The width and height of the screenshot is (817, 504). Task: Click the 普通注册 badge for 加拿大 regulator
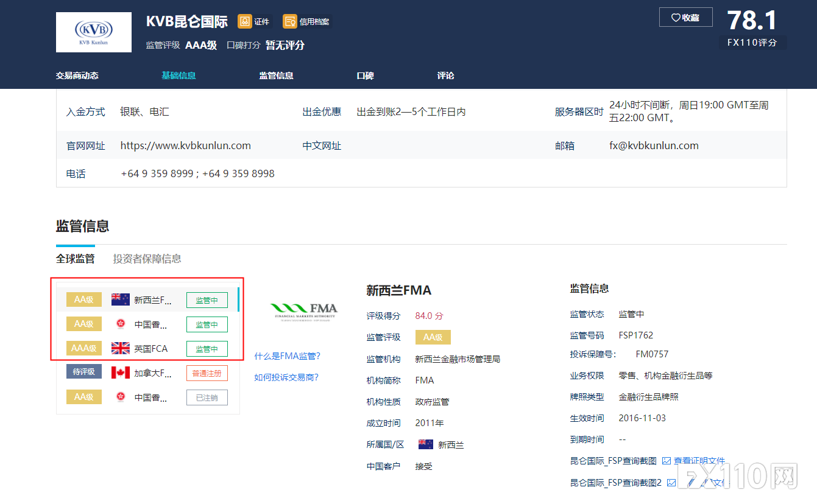coord(207,373)
